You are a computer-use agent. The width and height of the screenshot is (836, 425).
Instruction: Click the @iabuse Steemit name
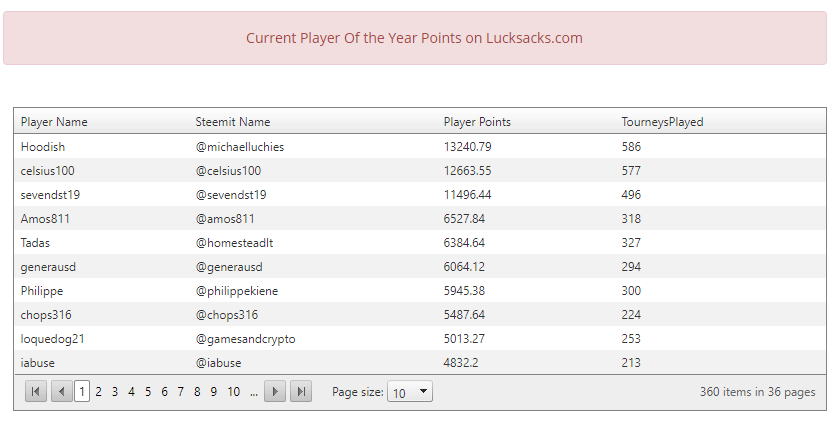tap(218, 363)
